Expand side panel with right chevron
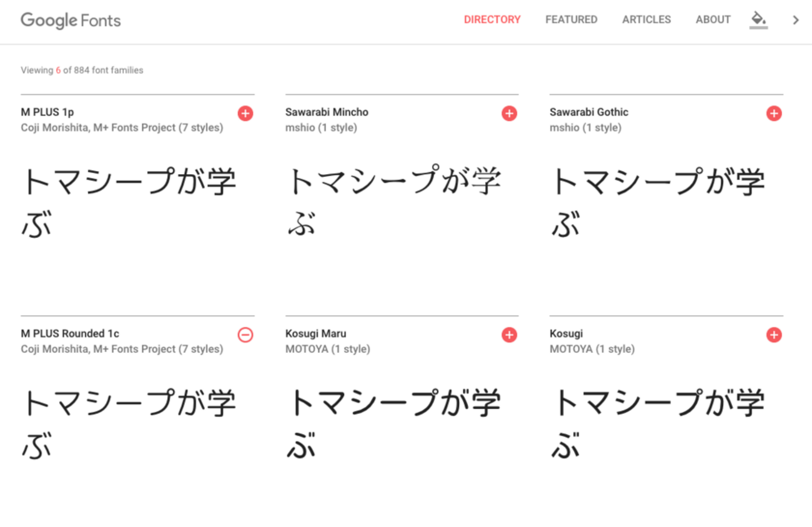The width and height of the screenshot is (812, 527). coord(796,20)
